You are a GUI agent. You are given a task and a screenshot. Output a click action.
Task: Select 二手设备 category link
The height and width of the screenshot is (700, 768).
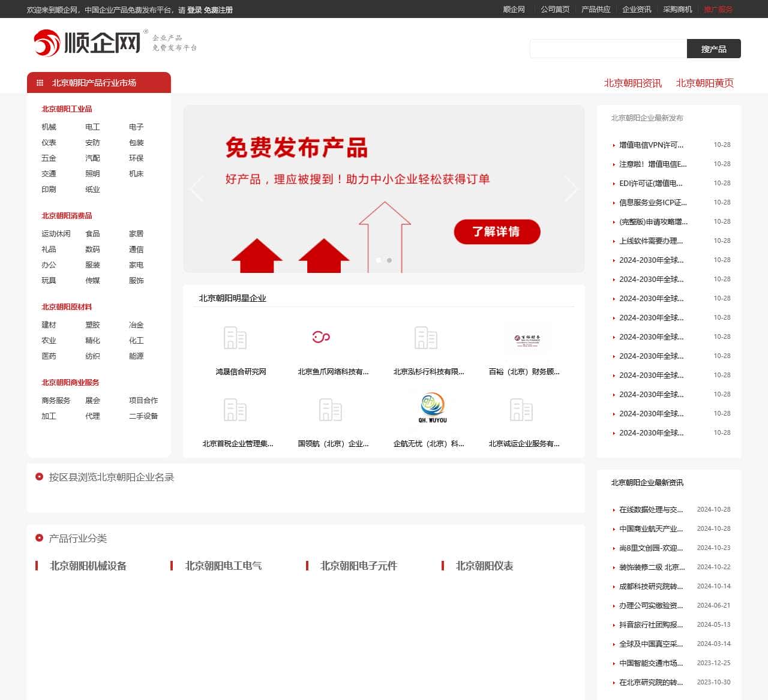(x=143, y=416)
